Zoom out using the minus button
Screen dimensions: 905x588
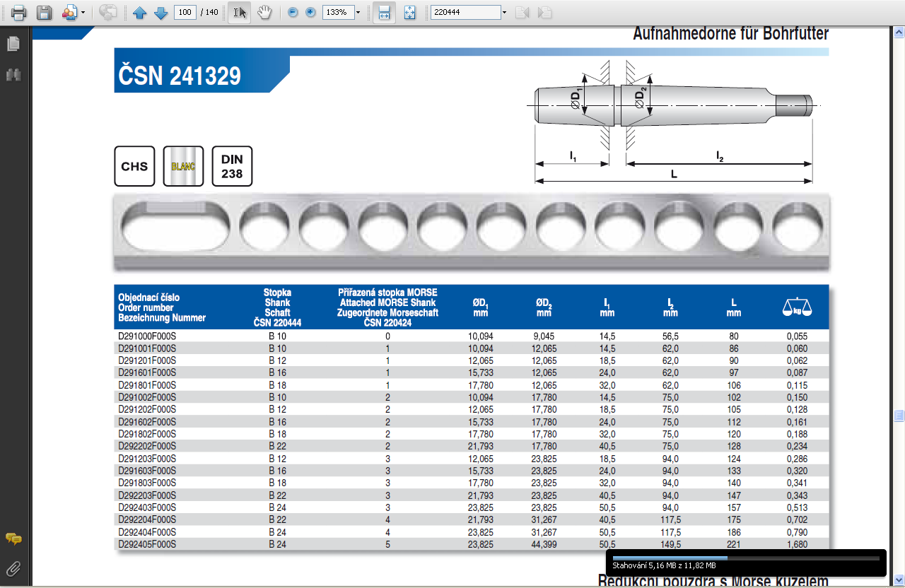pos(293,13)
